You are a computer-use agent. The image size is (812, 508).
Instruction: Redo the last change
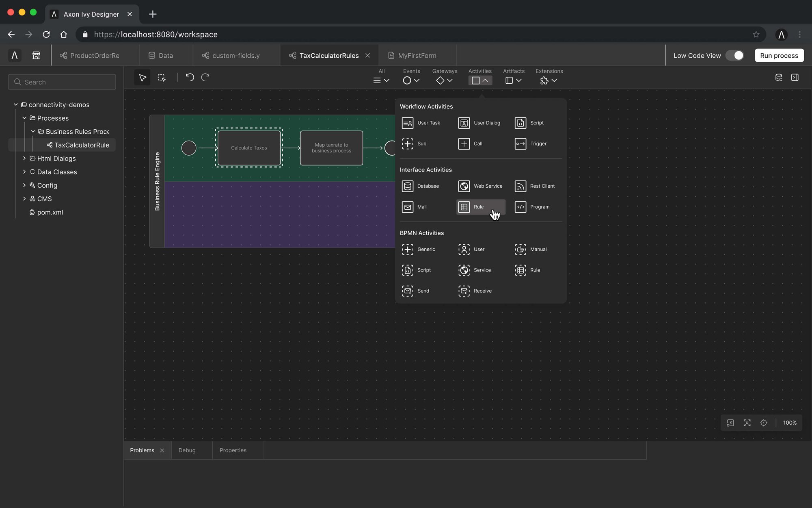coord(205,77)
